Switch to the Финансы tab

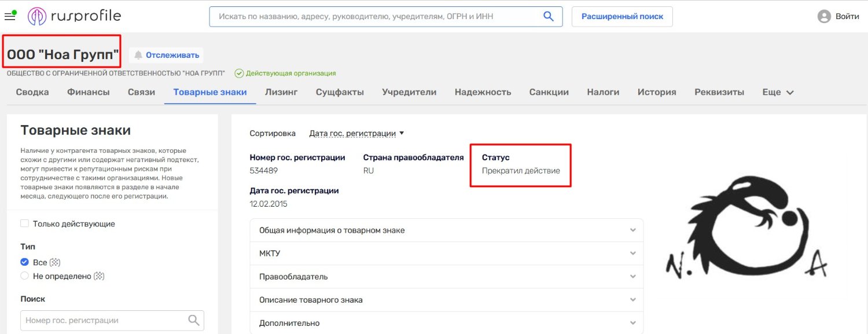(89, 92)
